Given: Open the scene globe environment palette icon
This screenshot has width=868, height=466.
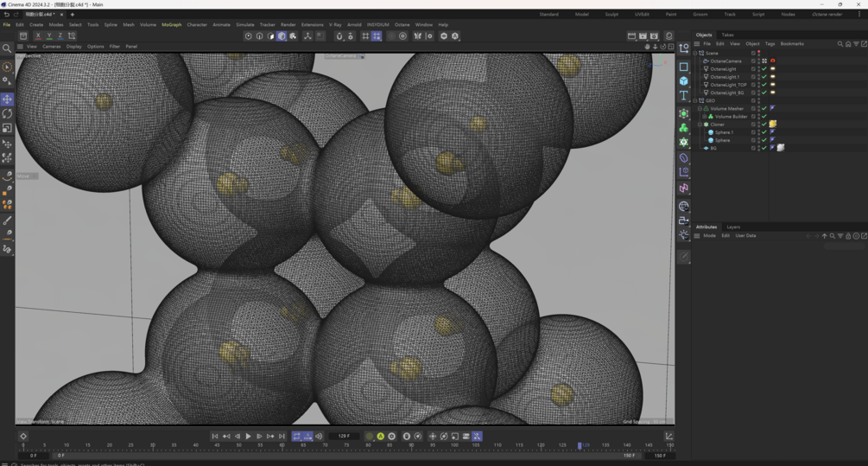Looking at the screenshot, I should (x=684, y=206).
